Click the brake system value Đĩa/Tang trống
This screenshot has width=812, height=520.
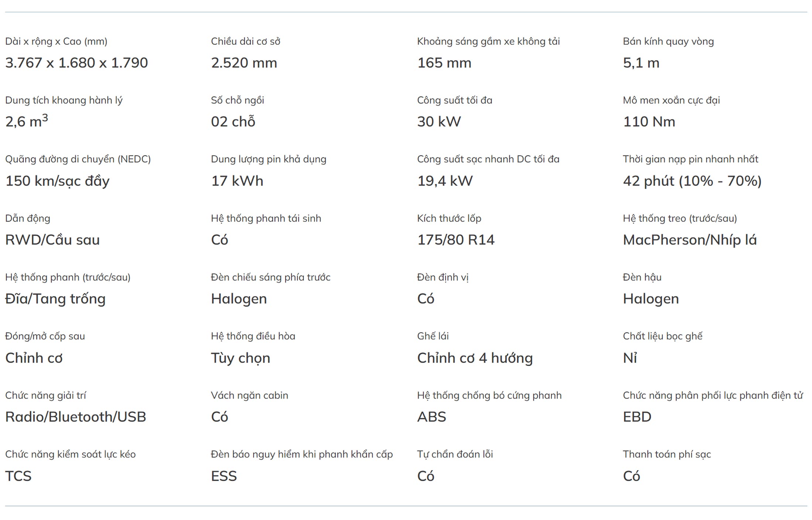pos(55,299)
